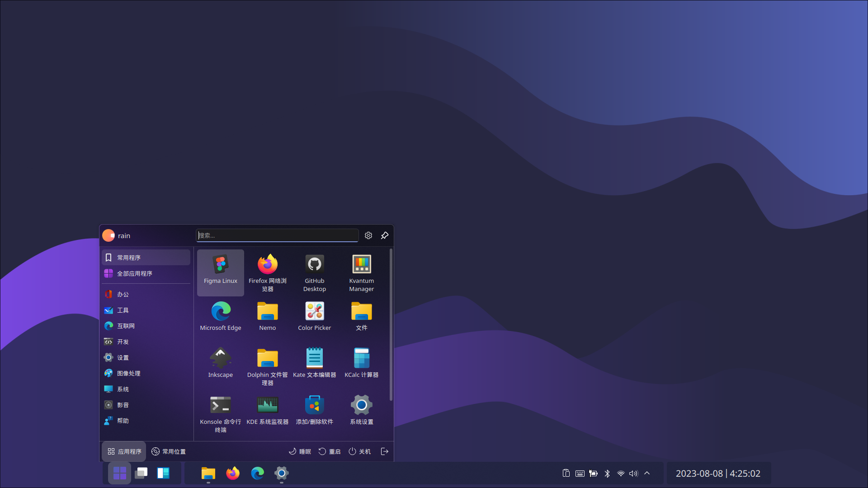Launch Kate 文本编辑器
Screen dimensions: 868x488
click(x=315, y=366)
